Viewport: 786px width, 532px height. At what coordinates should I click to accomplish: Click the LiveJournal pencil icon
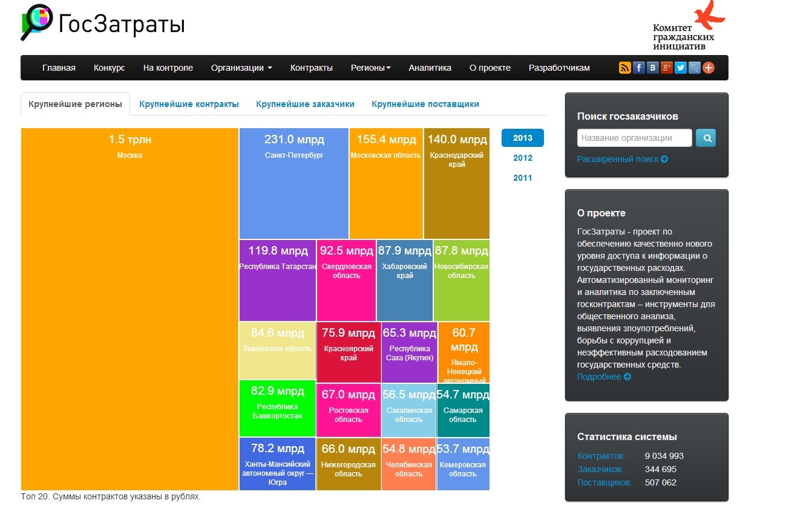[x=694, y=68]
